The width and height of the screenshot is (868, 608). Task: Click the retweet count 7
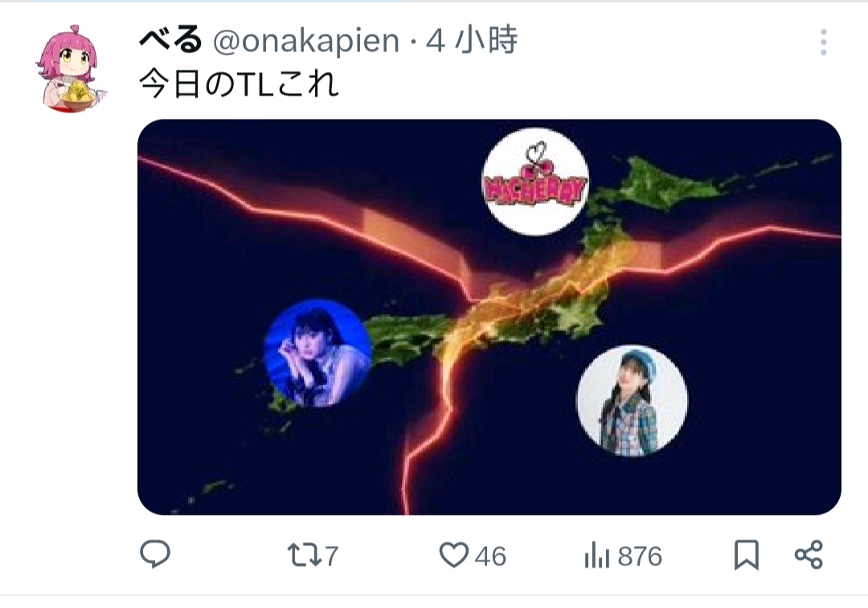[331, 557]
